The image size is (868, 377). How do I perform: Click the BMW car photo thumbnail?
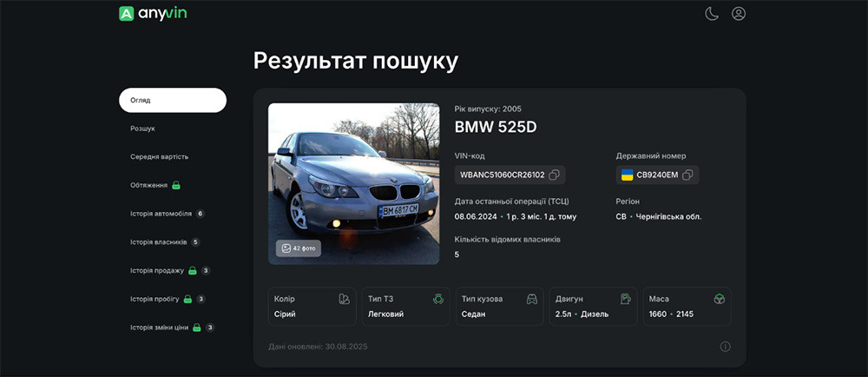click(x=354, y=184)
